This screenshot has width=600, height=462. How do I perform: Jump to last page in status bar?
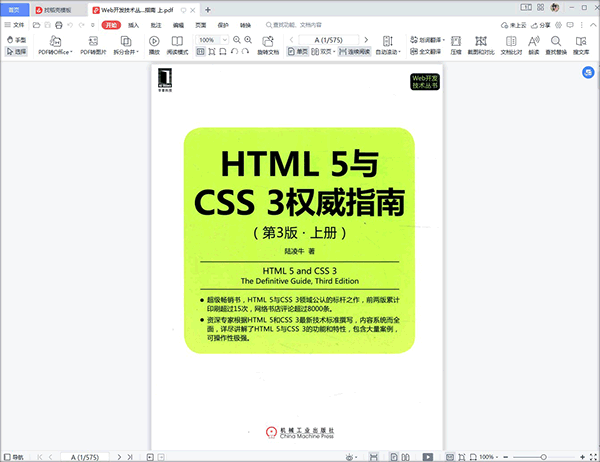[x=130, y=457]
